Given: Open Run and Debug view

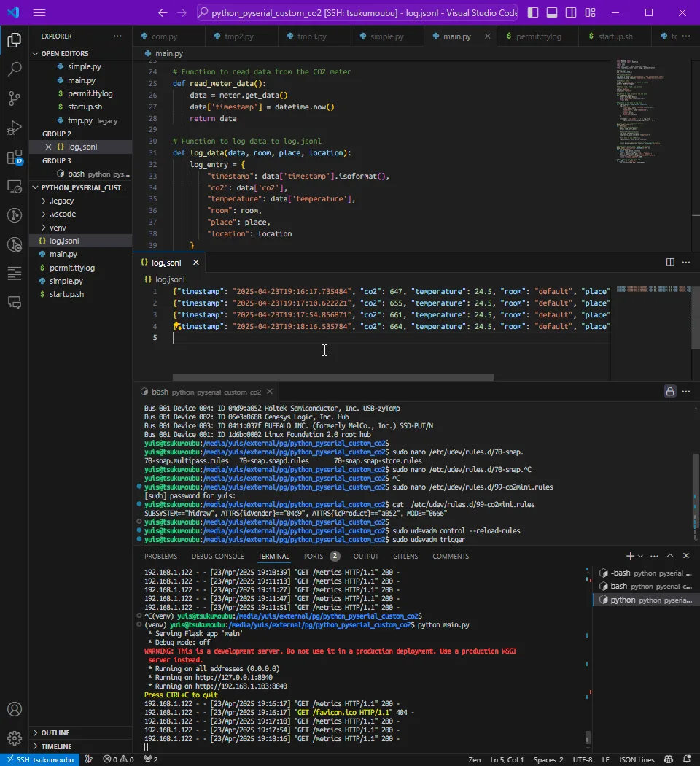Looking at the screenshot, I should point(14,128).
